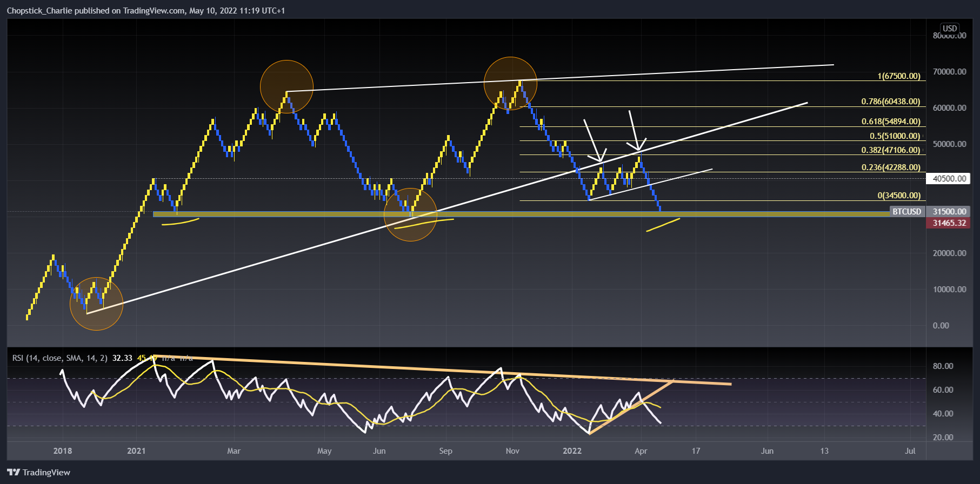Select the Fibonacci 0.5(51000.00) level label
Viewport: 980px width, 484px height.
(x=895, y=136)
